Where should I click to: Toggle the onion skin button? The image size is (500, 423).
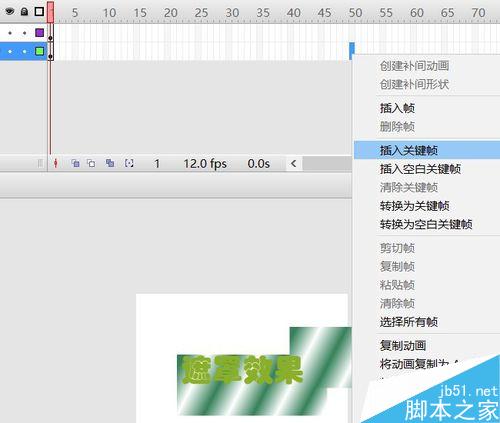coord(75,163)
